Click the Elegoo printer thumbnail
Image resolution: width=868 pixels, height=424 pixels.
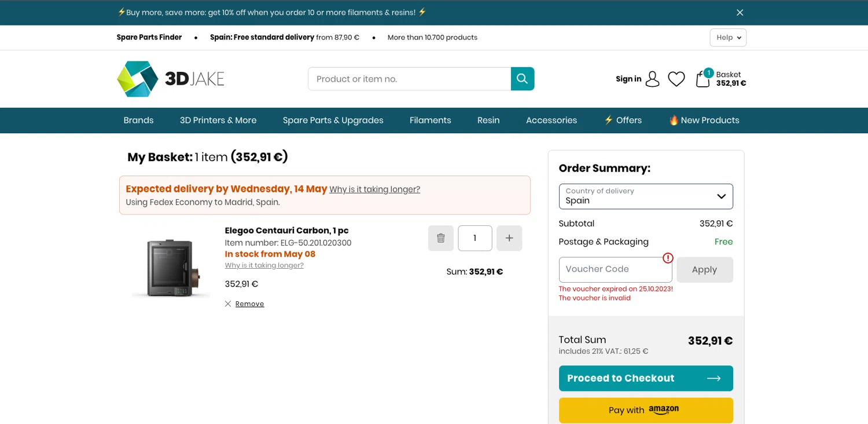[x=171, y=268]
